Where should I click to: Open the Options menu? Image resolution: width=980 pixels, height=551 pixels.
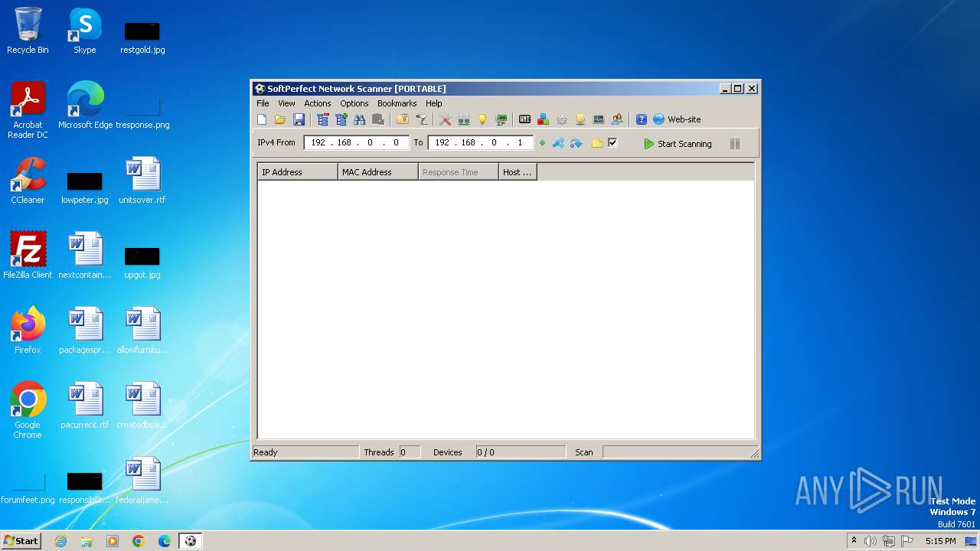coord(354,103)
